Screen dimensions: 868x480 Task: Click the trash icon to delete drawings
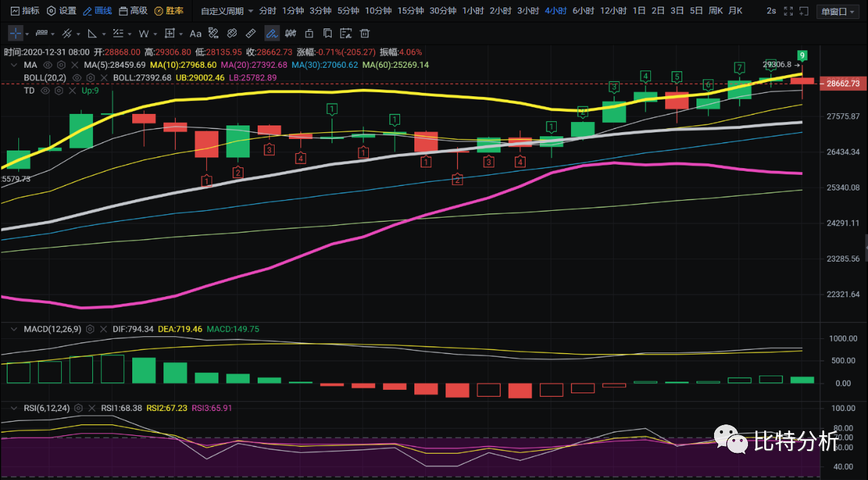(364, 33)
